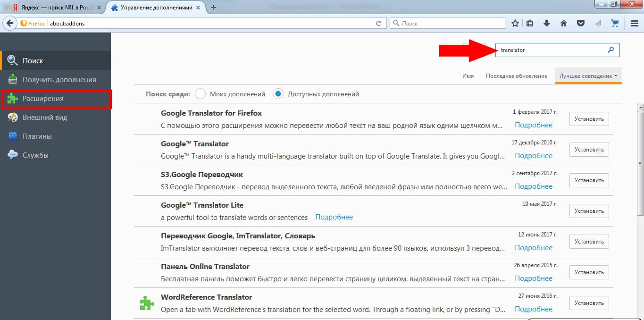The image size is (644, 320).
Task: Open 'Подробнее' link for S3.Google Переводчик
Action: pos(533,186)
